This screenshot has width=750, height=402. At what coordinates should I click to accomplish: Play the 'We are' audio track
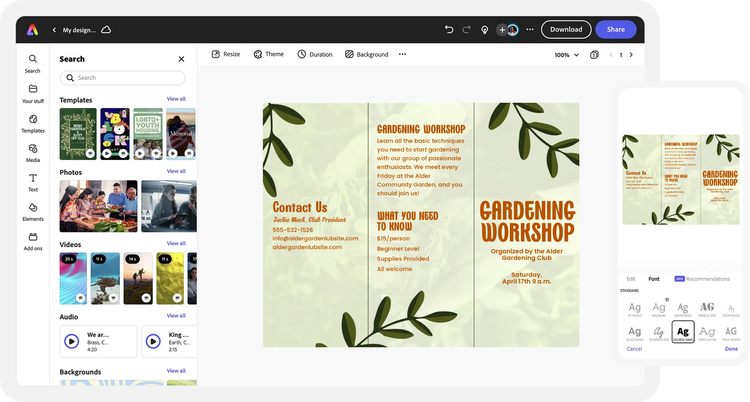click(x=71, y=341)
